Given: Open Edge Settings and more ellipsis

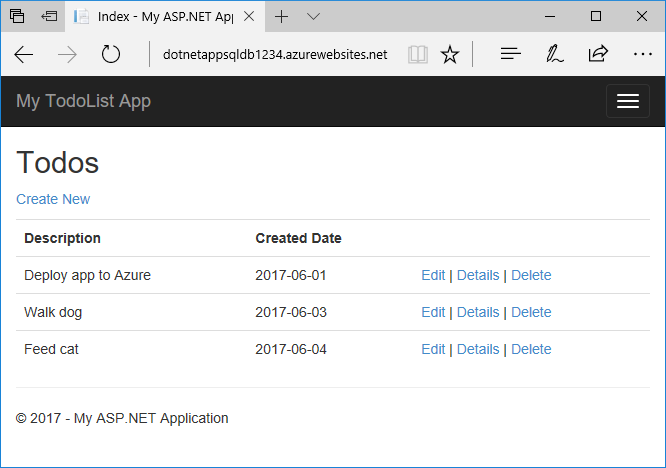Looking at the screenshot, I should (x=642, y=54).
